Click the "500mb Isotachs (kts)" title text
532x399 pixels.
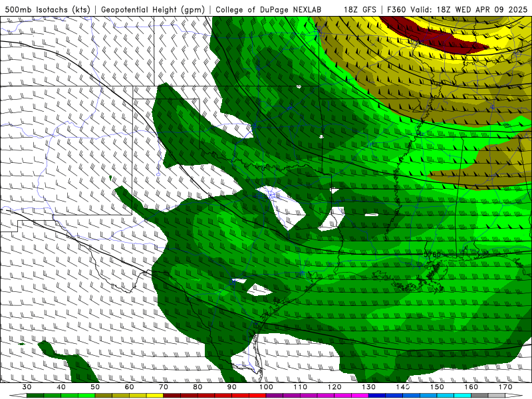(47, 9)
